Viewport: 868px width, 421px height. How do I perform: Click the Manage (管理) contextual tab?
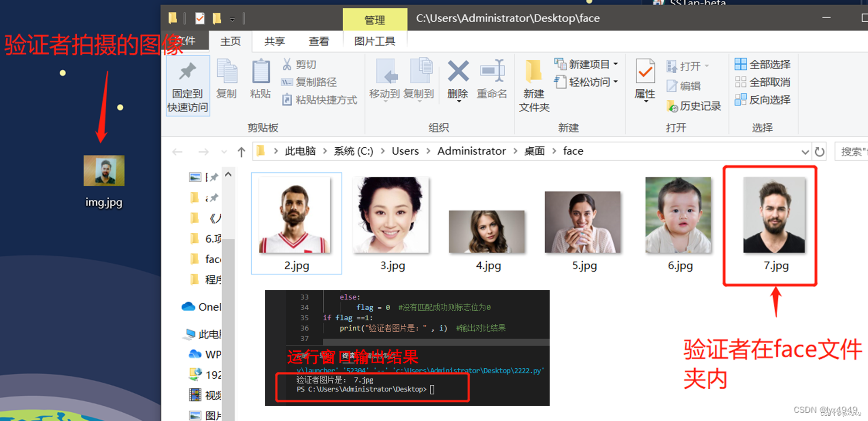pyautogui.click(x=375, y=20)
